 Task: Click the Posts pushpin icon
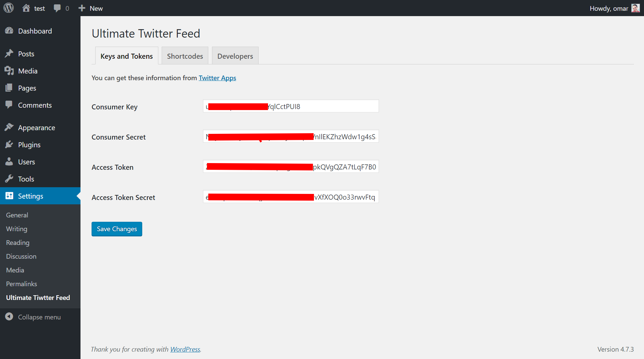[x=9, y=54]
